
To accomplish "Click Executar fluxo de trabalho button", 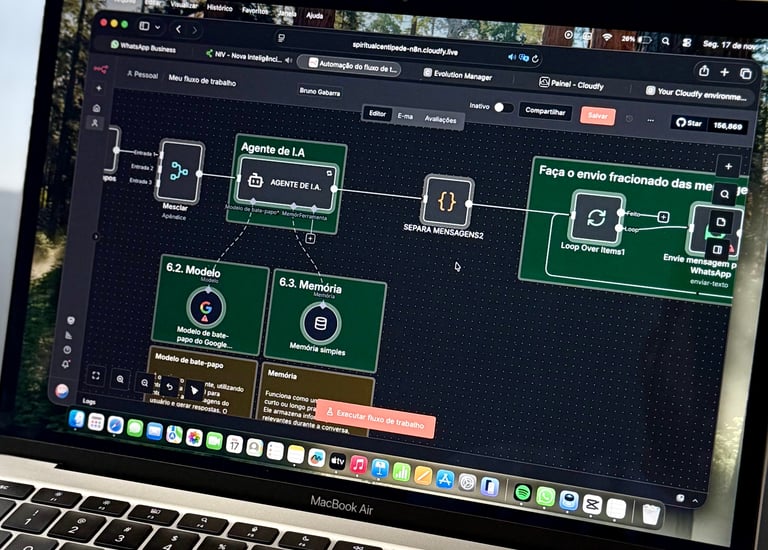I will [x=375, y=419].
